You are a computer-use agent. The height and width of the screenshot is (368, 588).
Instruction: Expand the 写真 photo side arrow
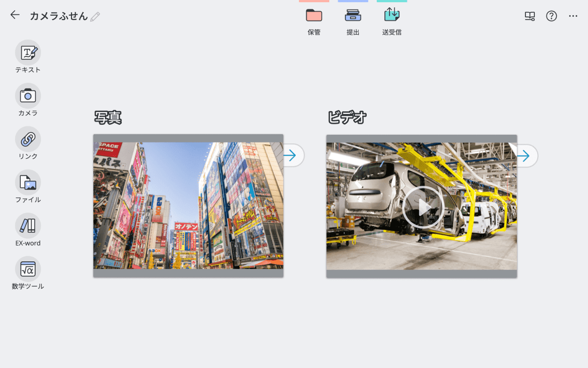291,155
